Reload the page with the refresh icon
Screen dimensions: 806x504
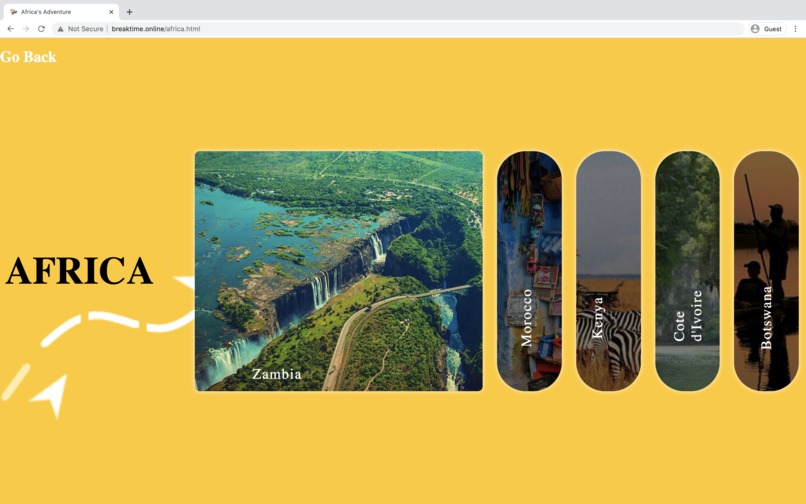coord(41,29)
